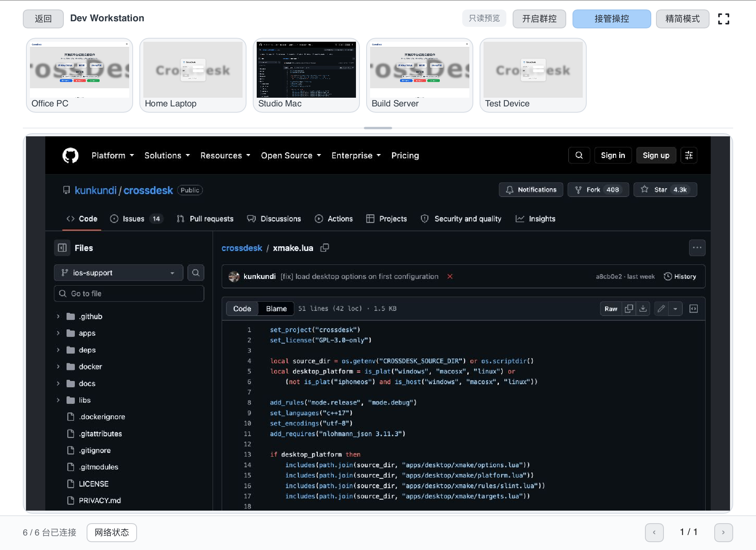Open more edit options caret
This screenshot has height=550, width=756.
click(x=675, y=308)
